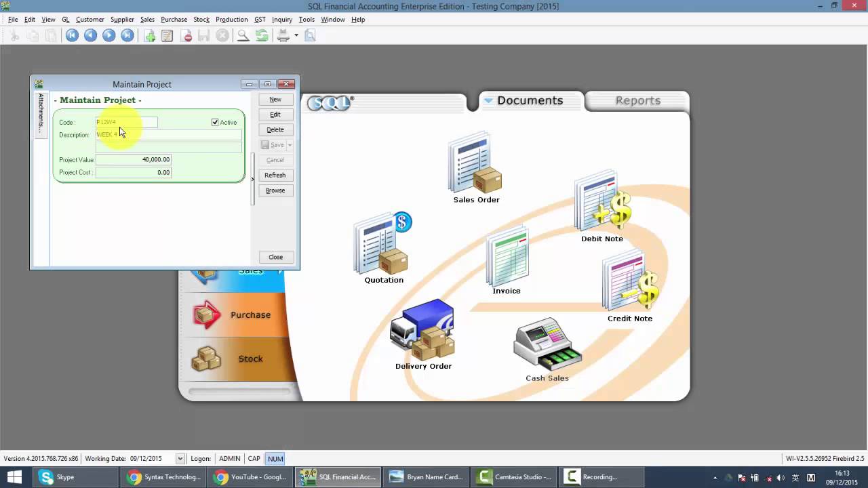Open the Supplier menu

[x=122, y=20]
